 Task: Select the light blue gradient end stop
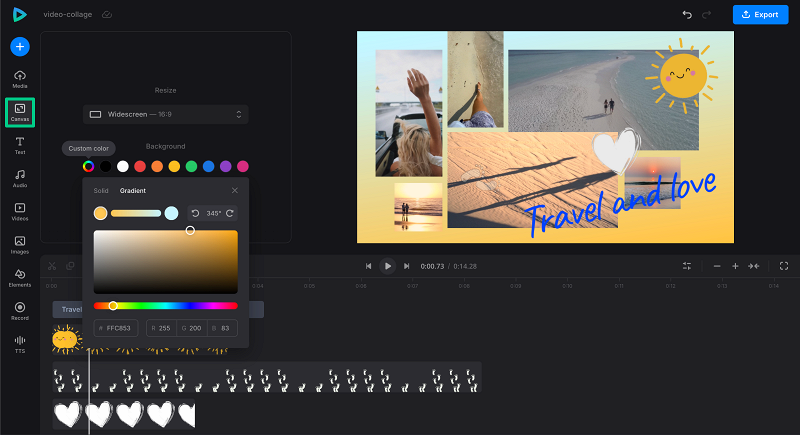(x=171, y=213)
